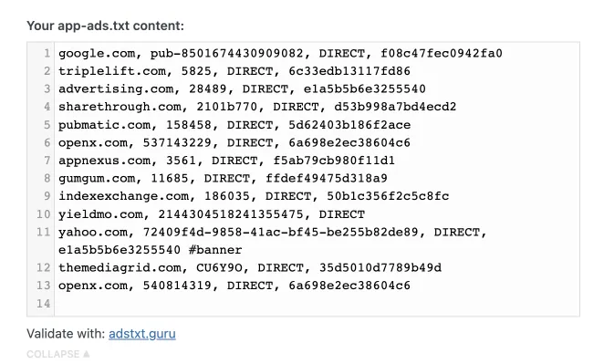Click the appnexus.com entry line
Viewport: 604px width, 364px height.
(226, 161)
